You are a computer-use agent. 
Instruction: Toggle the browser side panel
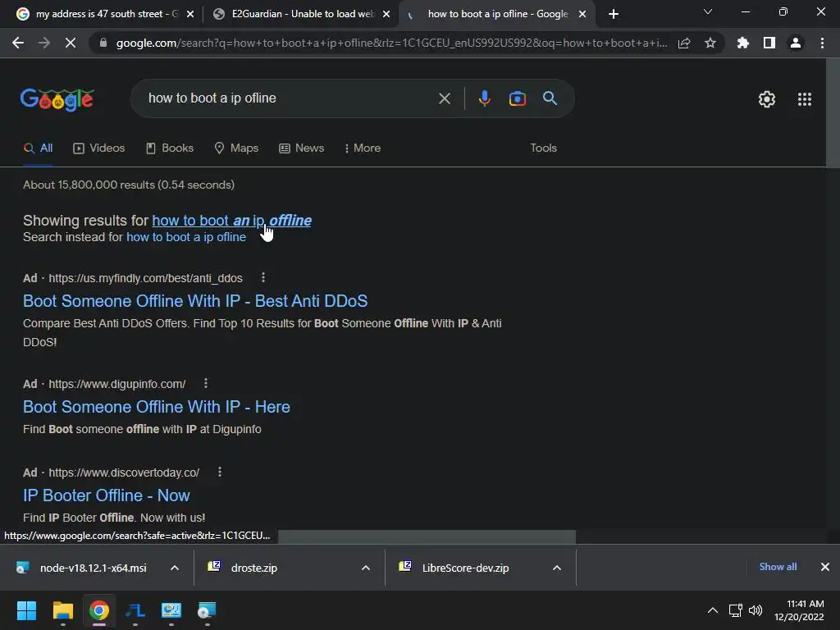point(769,43)
